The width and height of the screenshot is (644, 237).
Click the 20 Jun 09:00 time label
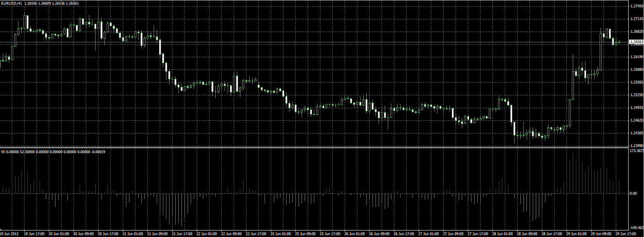[x=84, y=234]
